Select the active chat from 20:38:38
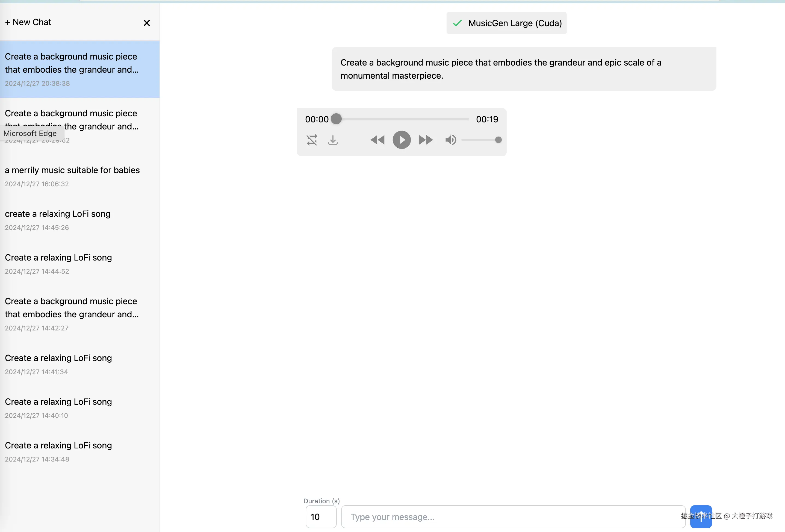The image size is (785, 532). coord(72,69)
